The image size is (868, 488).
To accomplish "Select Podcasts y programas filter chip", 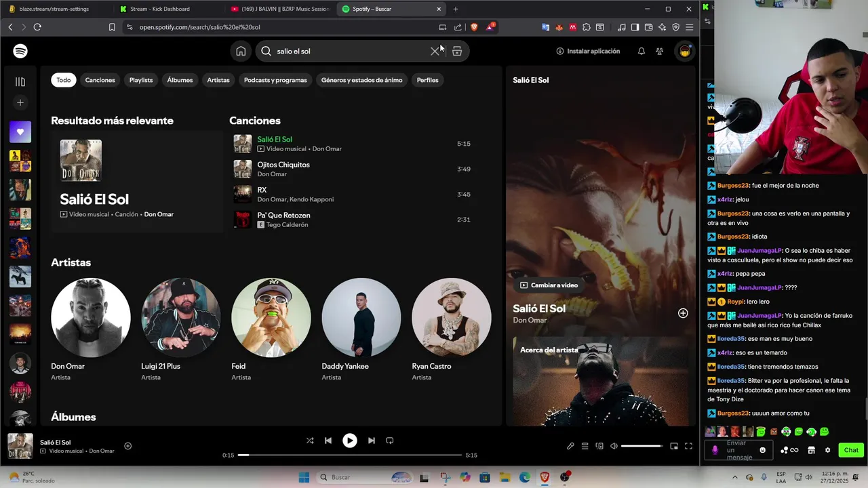I will point(275,80).
